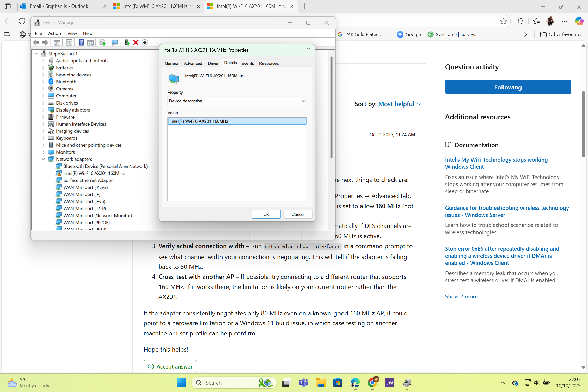Click OK in the Properties dialog
Image resolution: width=588 pixels, height=392 pixels.
click(x=266, y=214)
